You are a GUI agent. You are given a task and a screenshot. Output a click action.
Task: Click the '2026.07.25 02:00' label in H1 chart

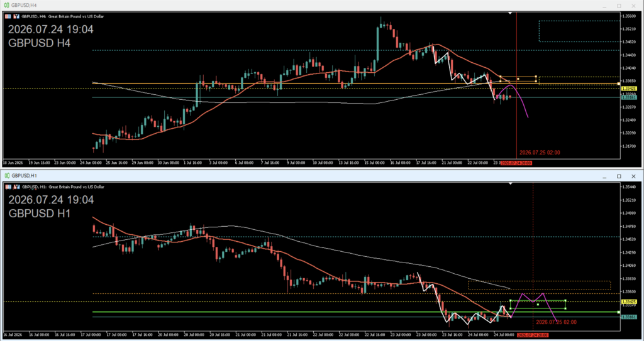556,322
